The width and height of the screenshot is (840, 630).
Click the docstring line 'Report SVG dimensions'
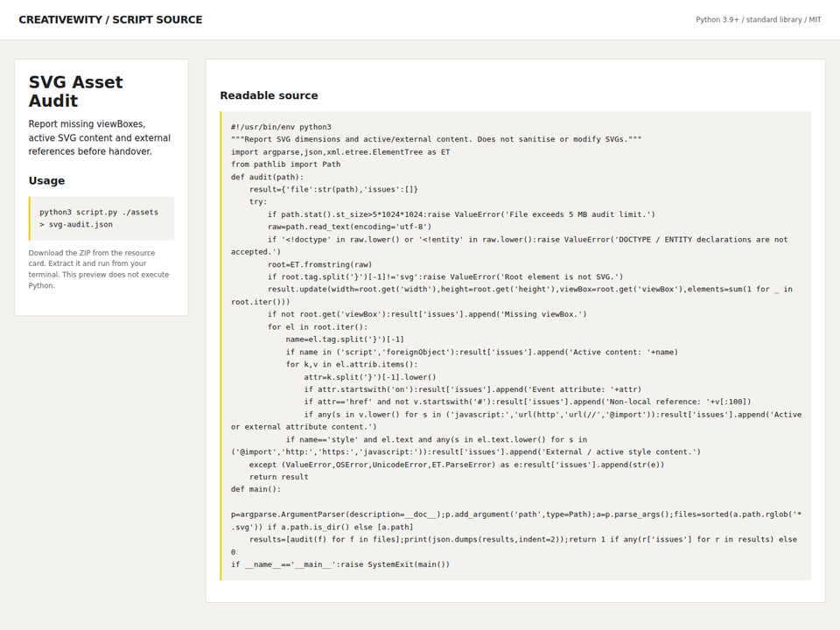436,139
